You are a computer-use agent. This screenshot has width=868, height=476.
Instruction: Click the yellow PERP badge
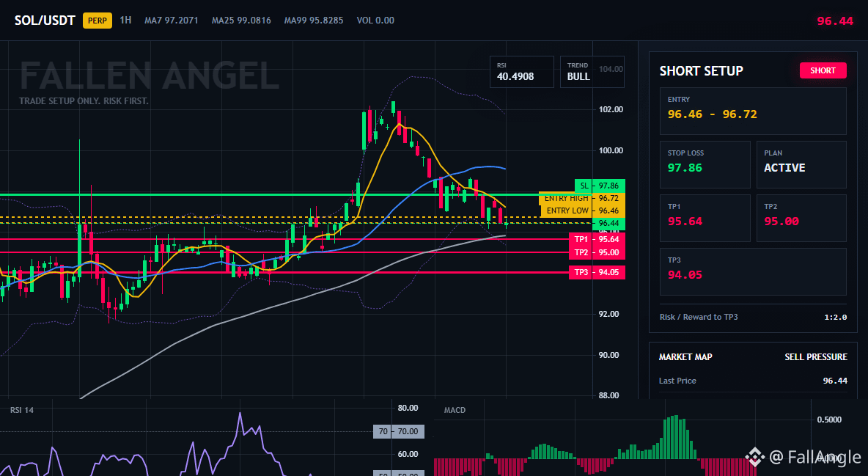pos(98,21)
